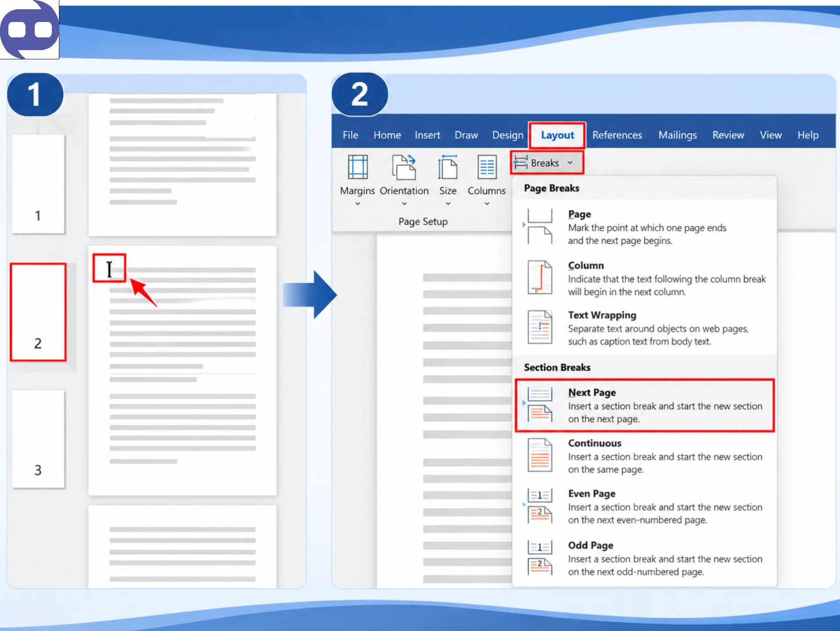The height and width of the screenshot is (631, 840).
Task: Insert an Even Page section break
Action: pos(644,506)
